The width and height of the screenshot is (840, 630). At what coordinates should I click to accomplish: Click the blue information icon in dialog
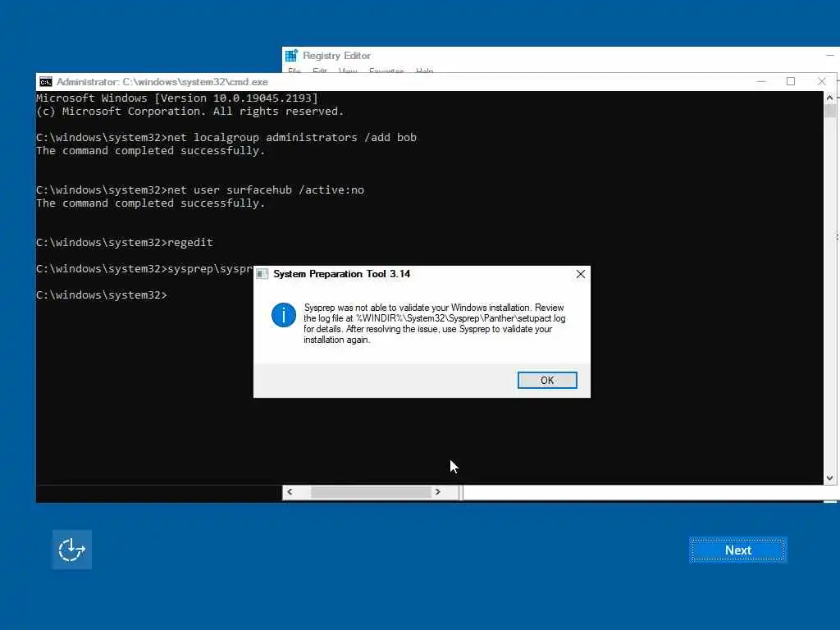pos(283,314)
